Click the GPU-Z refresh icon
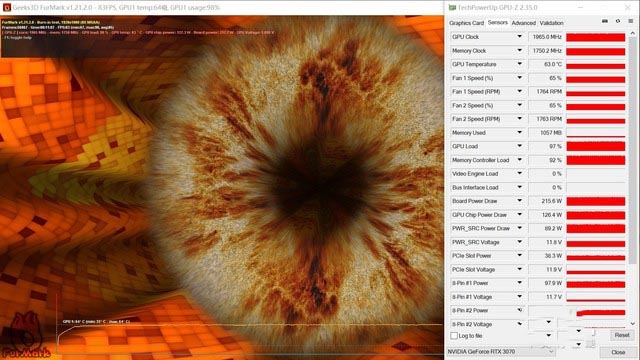This screenshot has height=360, width=640. click(x=618, y=21)
